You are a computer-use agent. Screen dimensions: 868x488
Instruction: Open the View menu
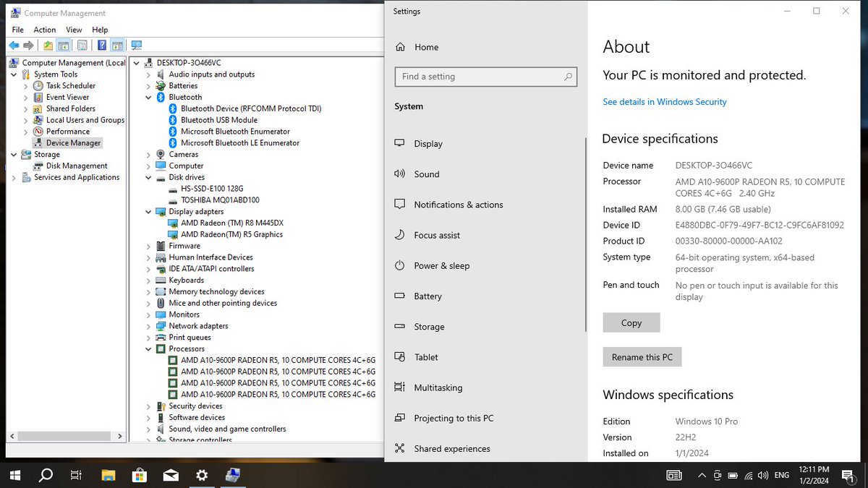point(75,30)
